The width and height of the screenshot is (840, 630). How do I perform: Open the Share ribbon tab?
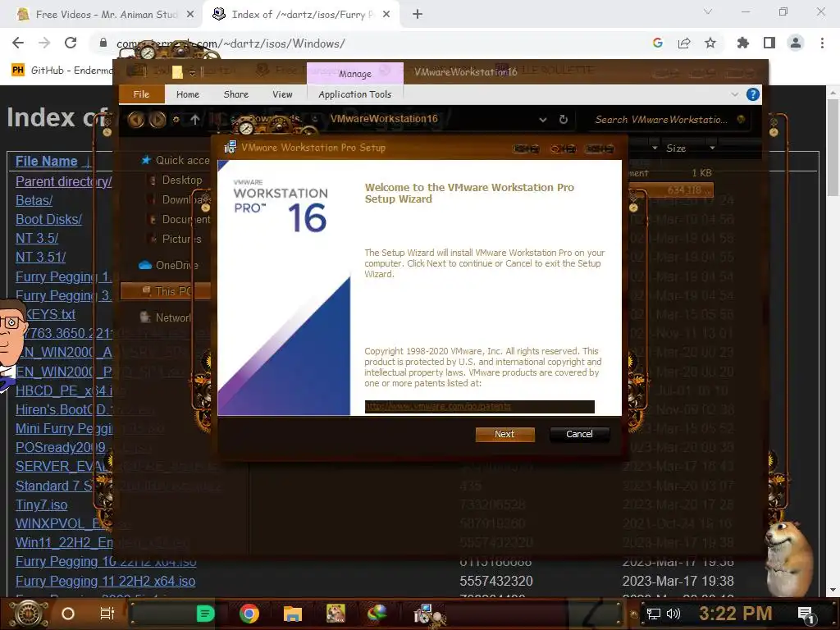click(x=235, y=94)
